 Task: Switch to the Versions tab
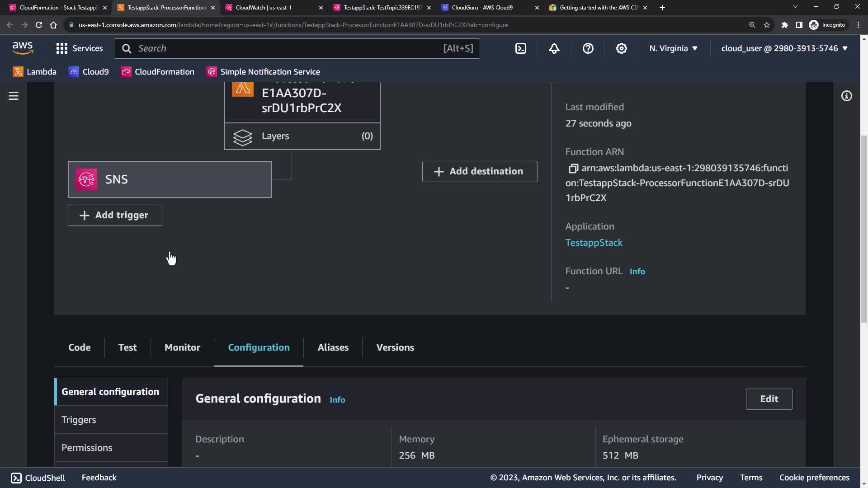click(395, 347)
